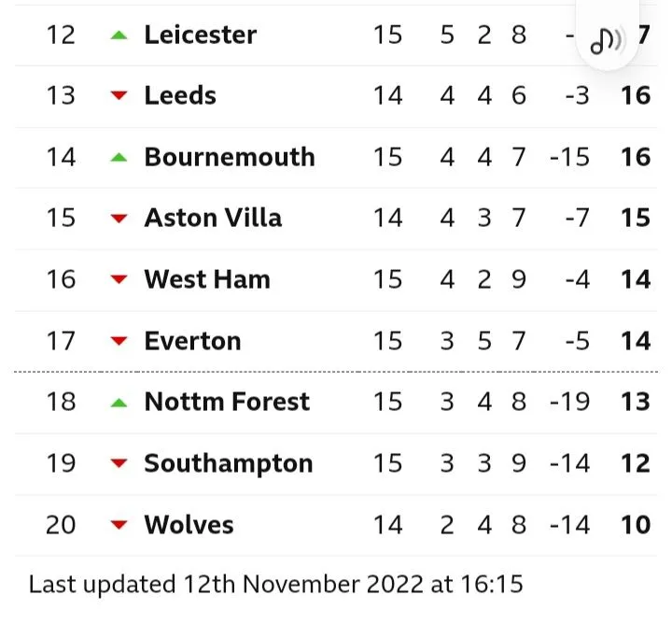Open the Leeds team page
Screen dimensions: 672x623
pos(180,96)
